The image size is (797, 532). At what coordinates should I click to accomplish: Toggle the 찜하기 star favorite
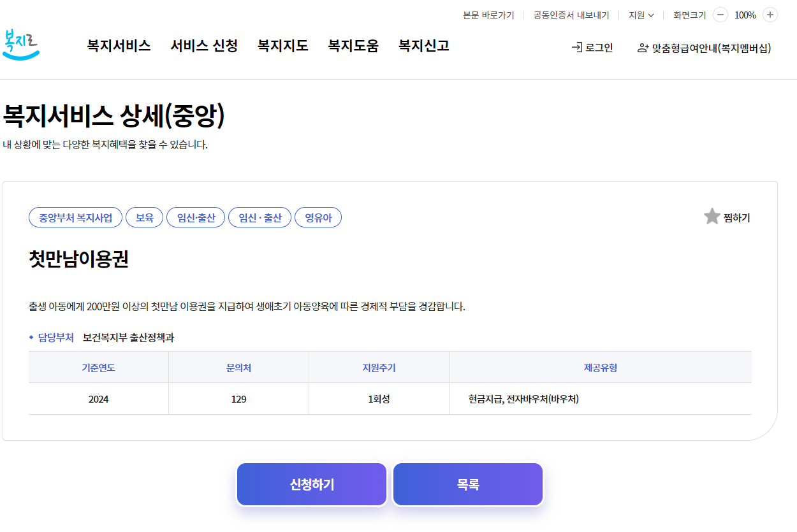click(712, 217)
